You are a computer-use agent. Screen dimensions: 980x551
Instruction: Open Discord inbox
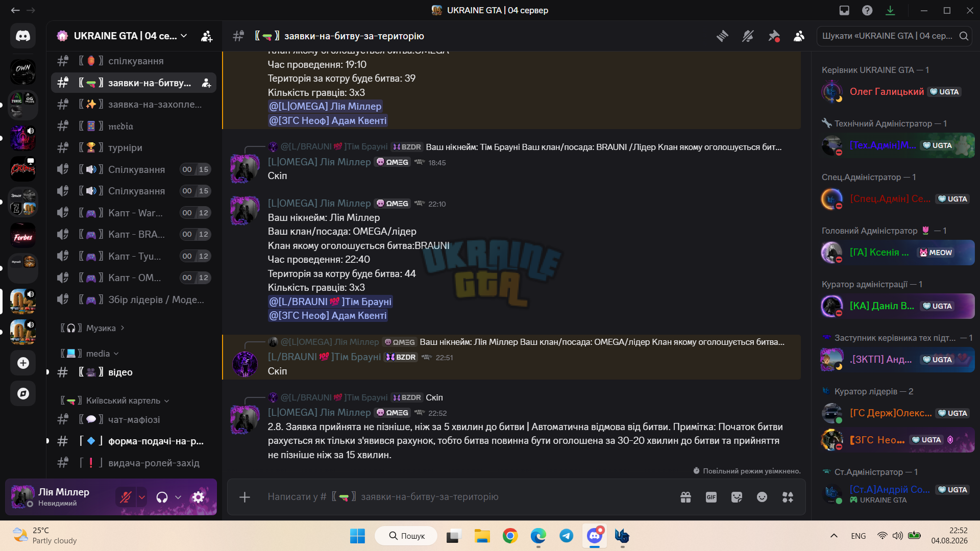click(844, 10)
